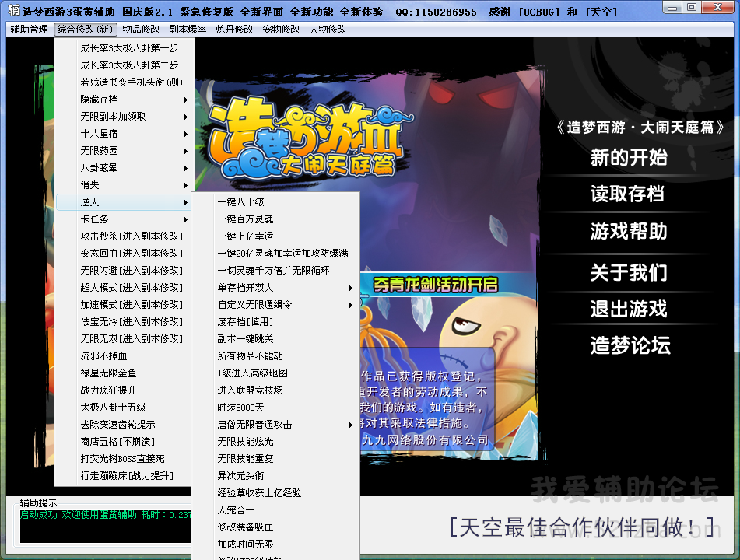This screenshot has height=560, width=740.
Task: Select 一键20亿灵魂加幸运加攻防爆满
Action: point(275,254)
